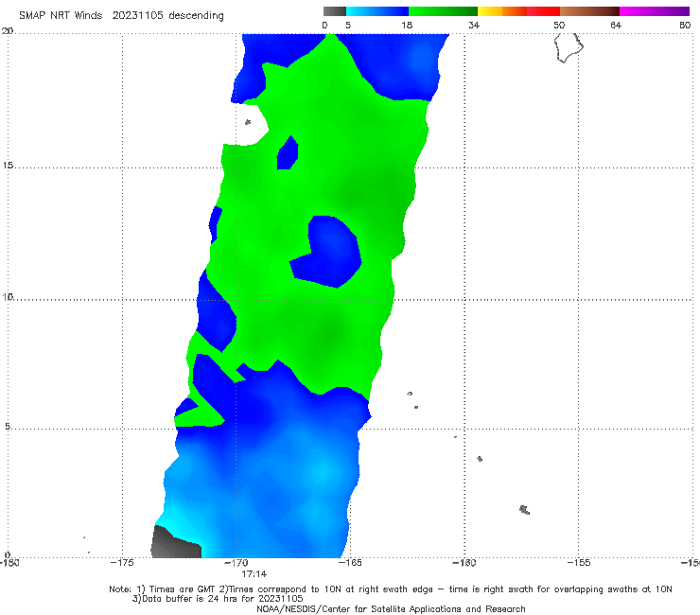Click the swath time label '17:14'
The width and height of the screenshot is (700, 615).
(x=254, y=573)
